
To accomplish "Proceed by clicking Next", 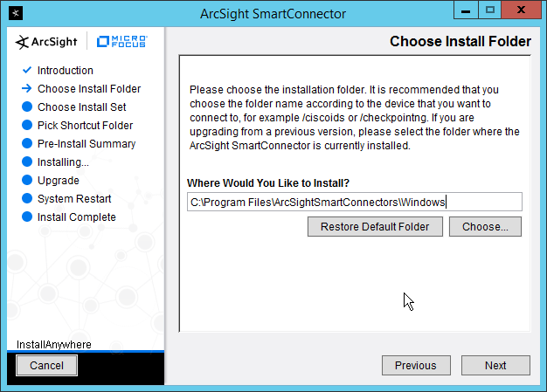I will click(495, 366).
